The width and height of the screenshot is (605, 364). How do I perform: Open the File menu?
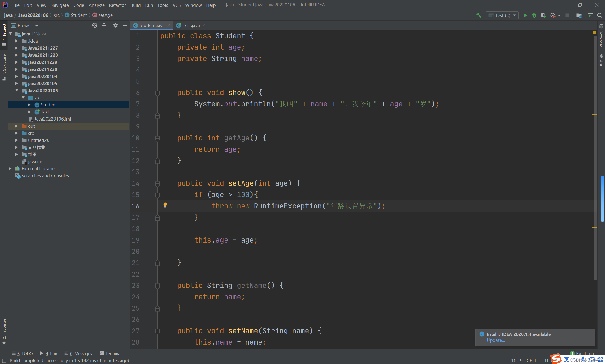click(x=16, y=5)
